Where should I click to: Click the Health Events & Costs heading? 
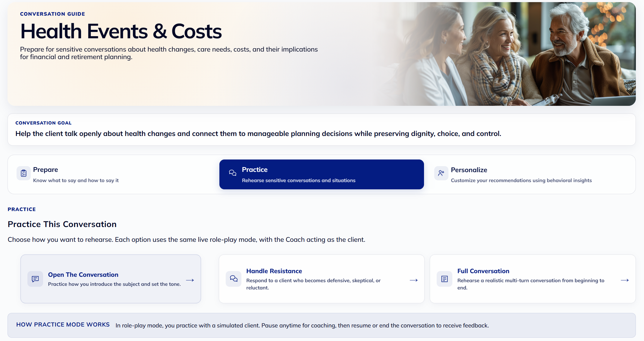pyautogui.click(x=121, y=31)
